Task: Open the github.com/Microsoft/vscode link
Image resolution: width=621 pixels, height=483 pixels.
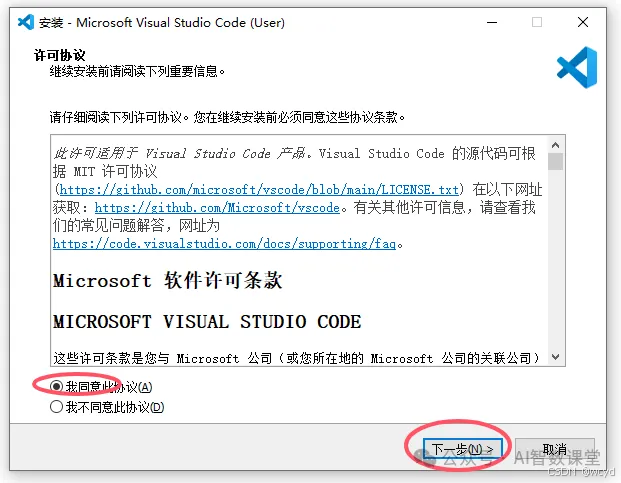Action: [217, 207]
